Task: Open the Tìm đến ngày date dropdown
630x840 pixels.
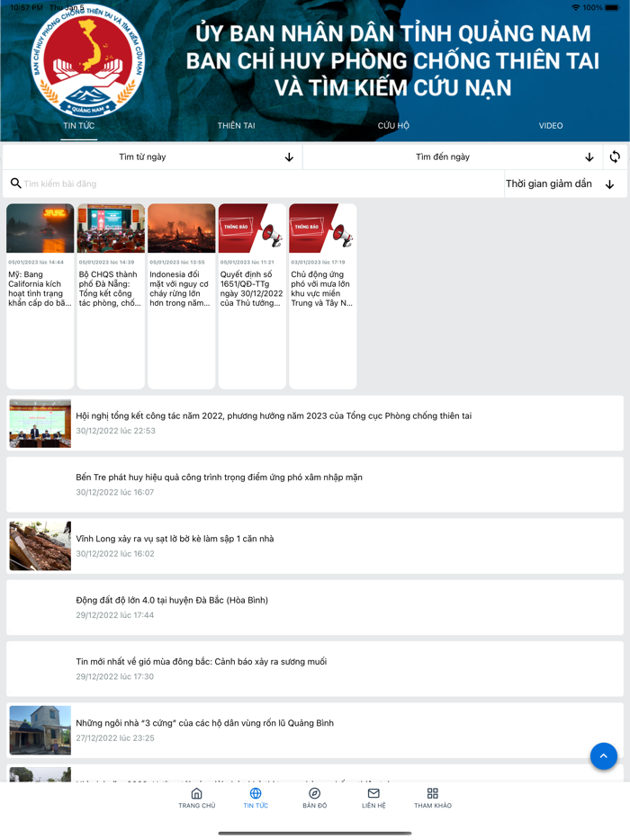Action: point(453,157)
